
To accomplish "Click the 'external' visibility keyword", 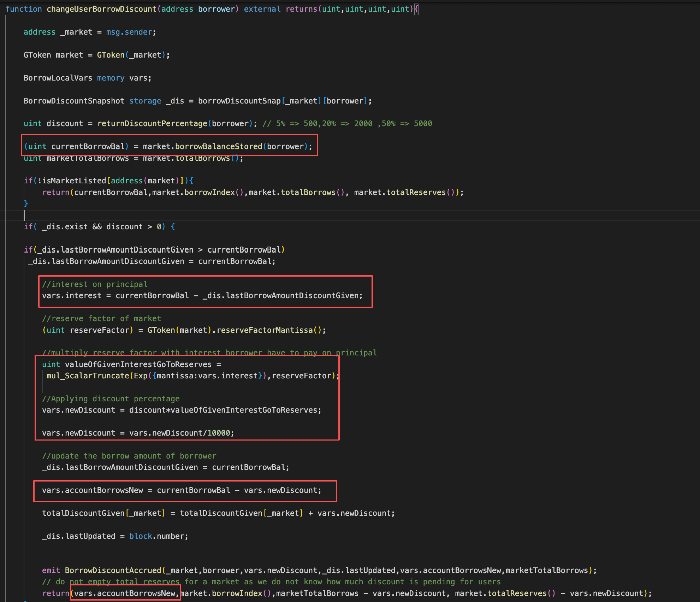I will pos(262,9).
